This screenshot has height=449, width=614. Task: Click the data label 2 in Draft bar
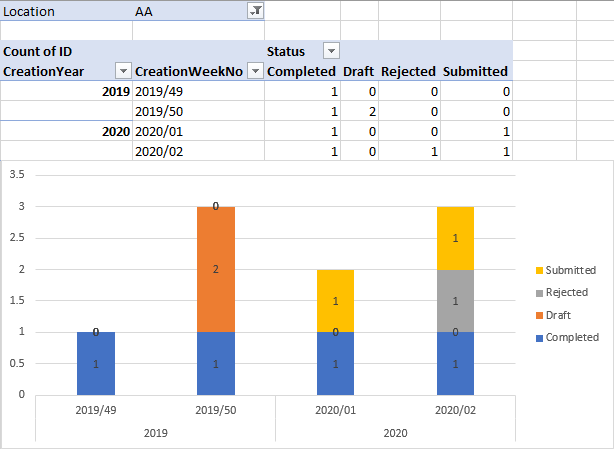point(216,269)
